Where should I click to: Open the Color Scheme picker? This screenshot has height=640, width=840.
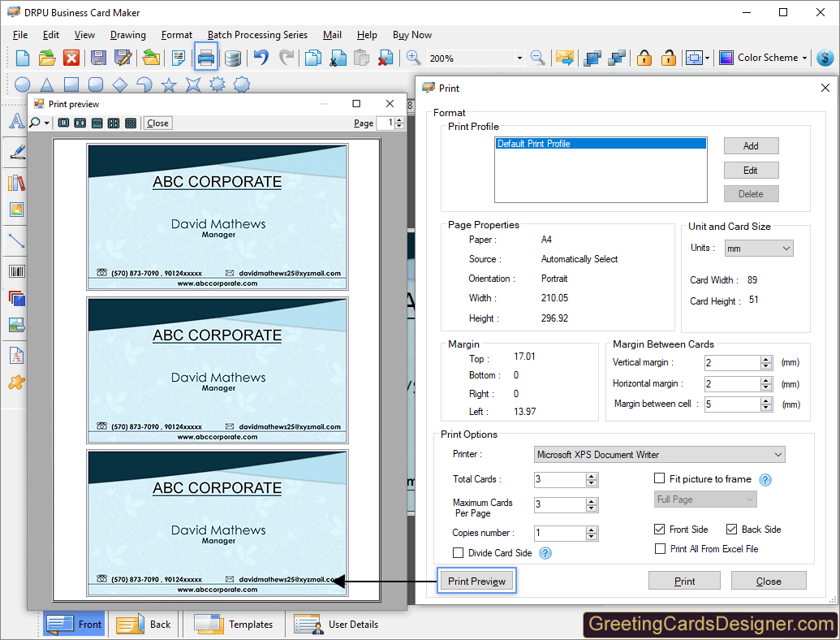point(771,58)
